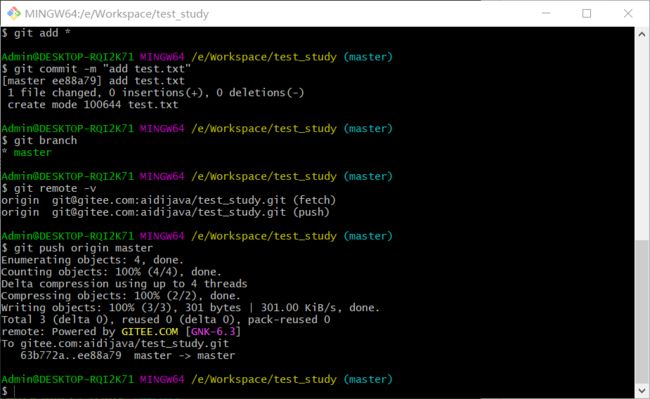The height and width of the screenshot is (399, 650).
Task: Click the "Counting objects: 100% (4/4)" line
Action: [x=111, y=272]
